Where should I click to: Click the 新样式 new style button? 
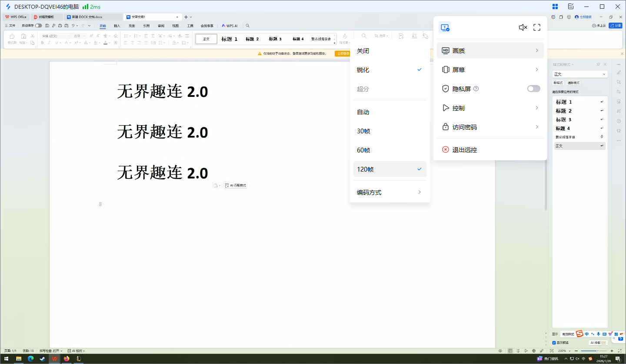click(558, 83)
